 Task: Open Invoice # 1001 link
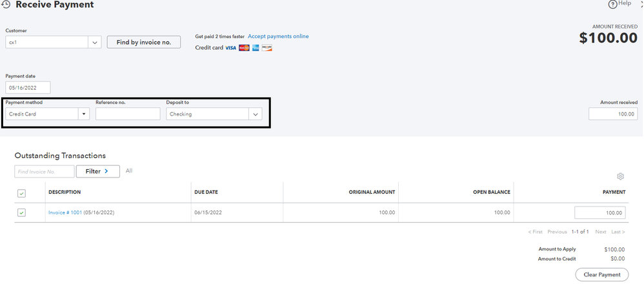(65, 213)
